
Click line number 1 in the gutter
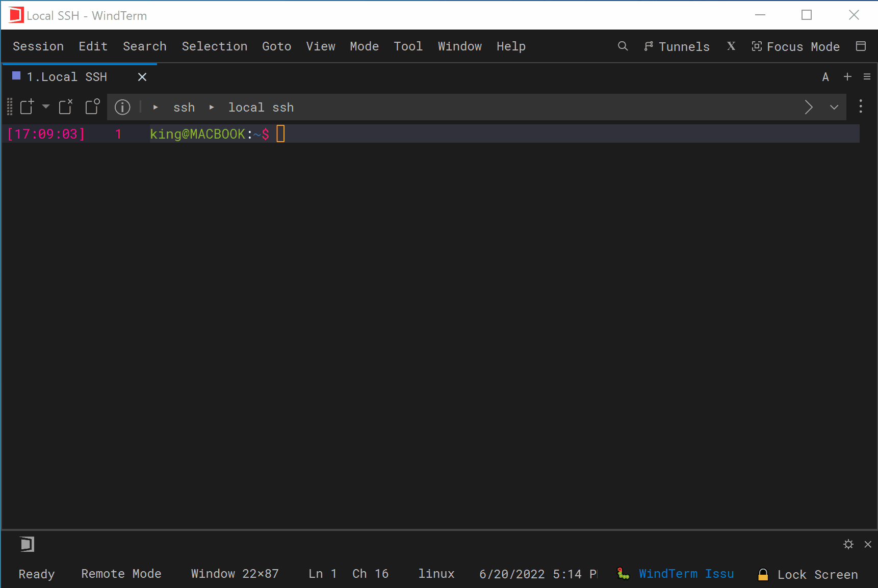click(x=118, y=134)
